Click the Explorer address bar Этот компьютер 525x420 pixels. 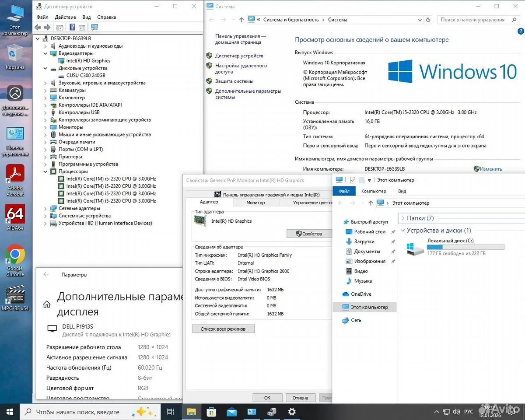[451, 203]
